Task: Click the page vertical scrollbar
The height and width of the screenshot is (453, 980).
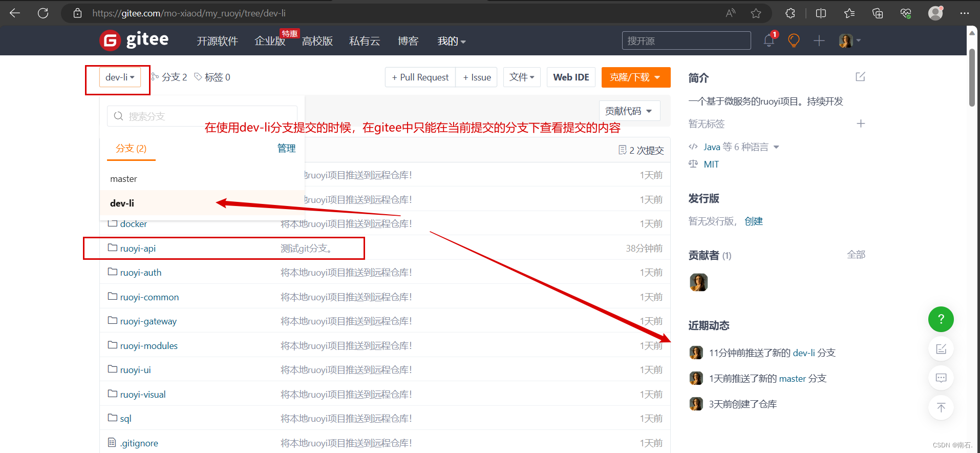Action: click(972, 77)
